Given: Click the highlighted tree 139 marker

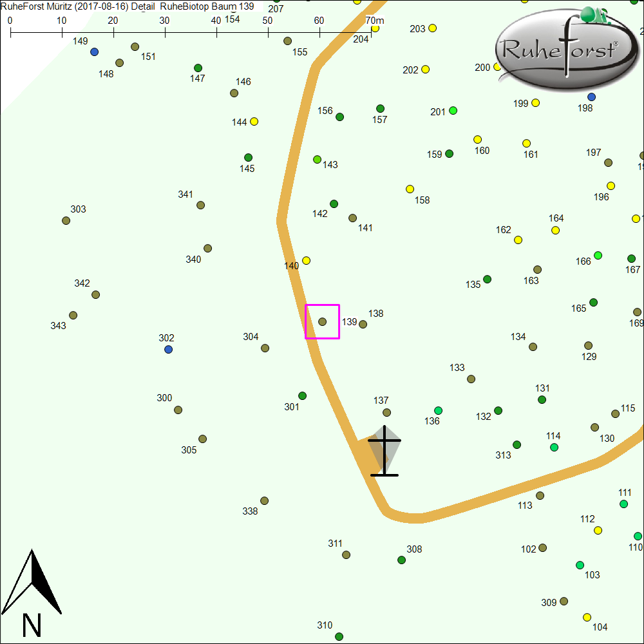Looking at the screenshot, I should click(323, 321).
